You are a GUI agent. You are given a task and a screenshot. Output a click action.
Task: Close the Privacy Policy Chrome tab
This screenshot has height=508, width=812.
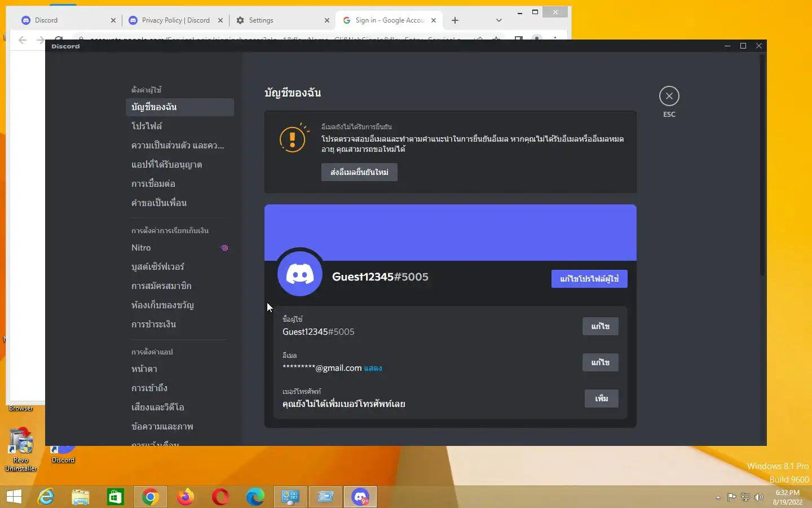point(220,20)
